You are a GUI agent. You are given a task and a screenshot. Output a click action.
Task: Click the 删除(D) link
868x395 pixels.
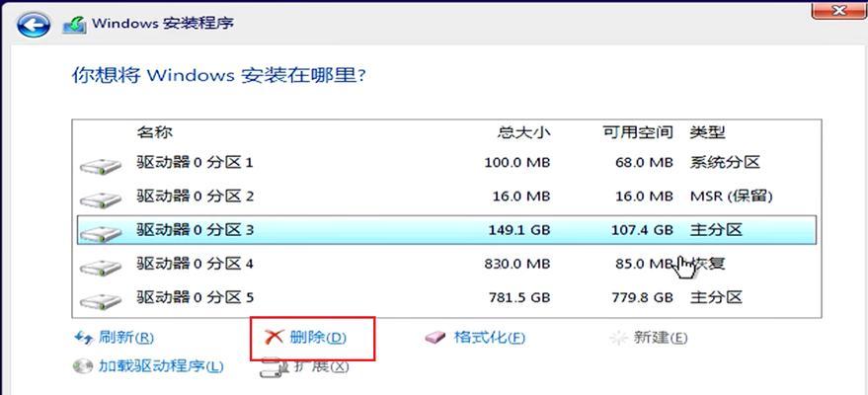click(x=318, y=337)
